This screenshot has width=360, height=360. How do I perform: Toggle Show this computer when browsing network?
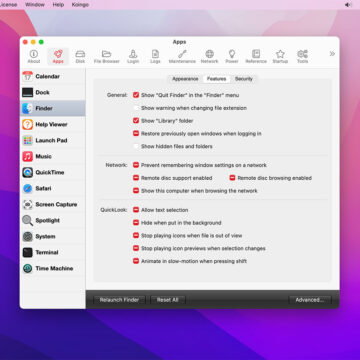point(136,191)
